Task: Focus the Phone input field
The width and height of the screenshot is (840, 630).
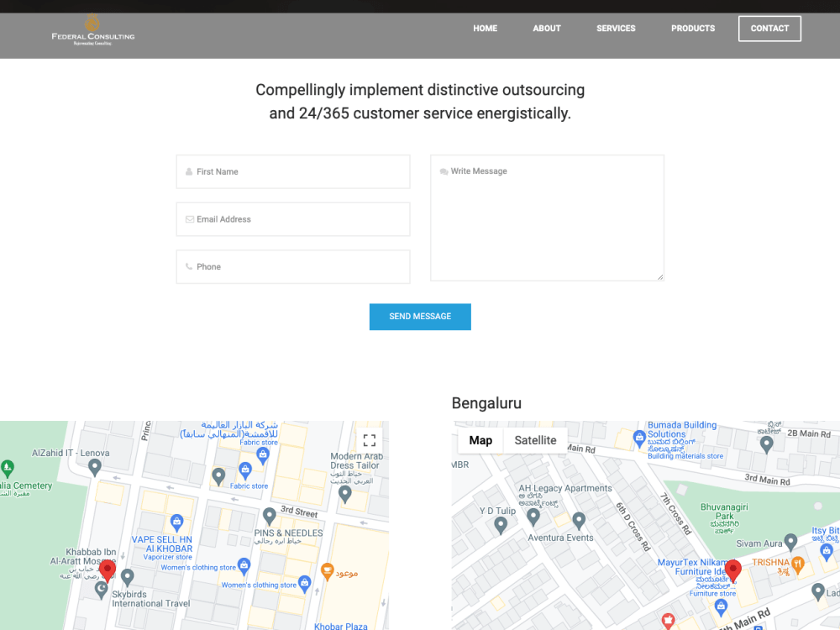Action: (293, 267)
